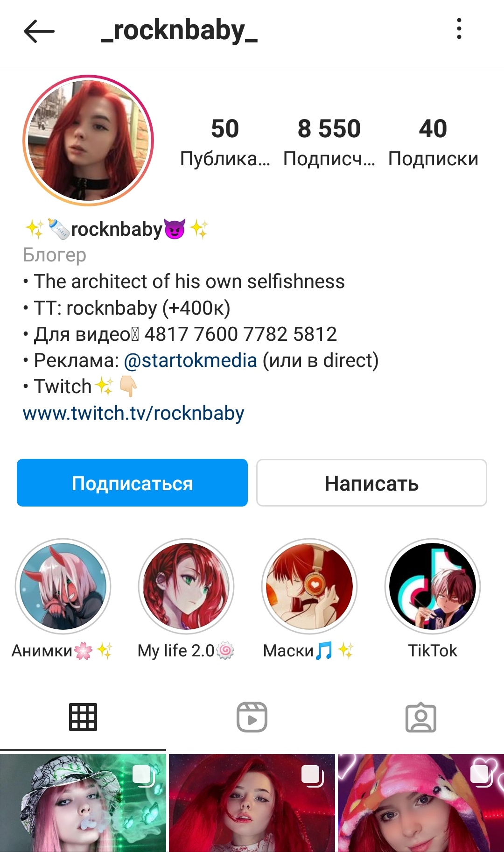This screenshot has width=504, height=852.
Task: Open the red-lit portrait post thumbnail
Action: [252, 803]
